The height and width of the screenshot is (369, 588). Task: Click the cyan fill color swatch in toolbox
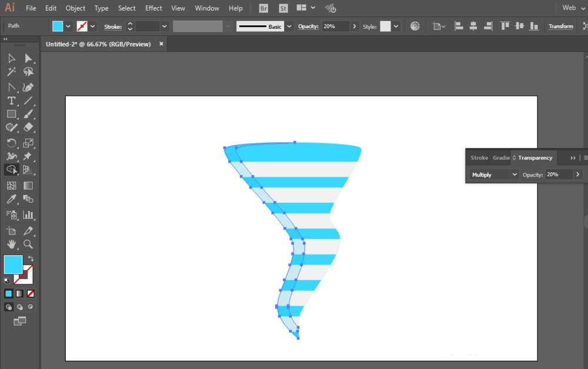13,264
